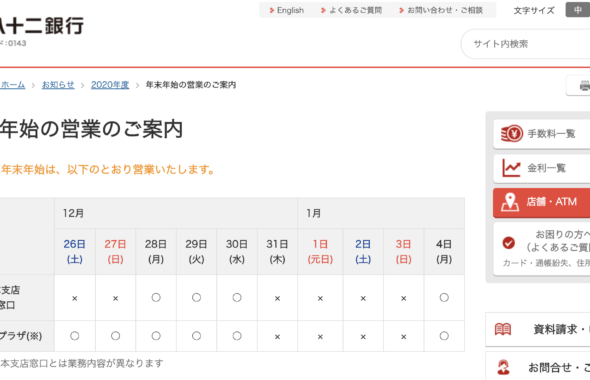Click the ○ under 4日 in プラザ row
590x380 pixels.
pos(444,336)
